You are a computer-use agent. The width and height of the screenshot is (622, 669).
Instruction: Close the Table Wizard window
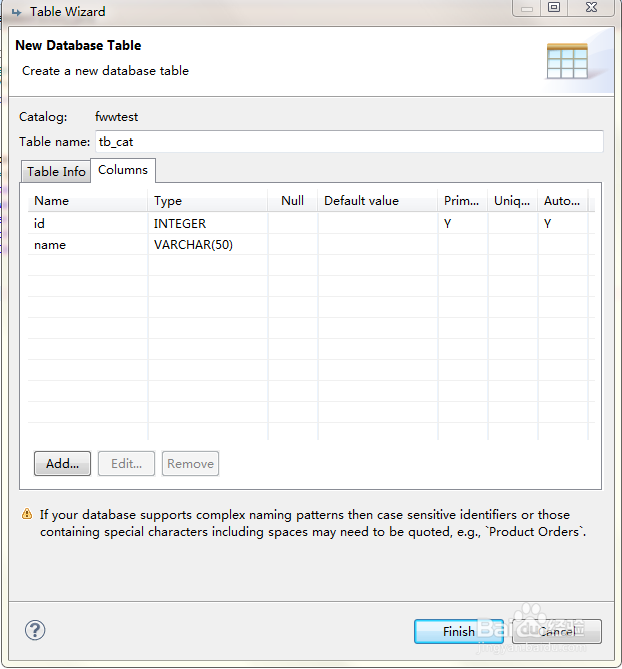(x=591, y=7)
